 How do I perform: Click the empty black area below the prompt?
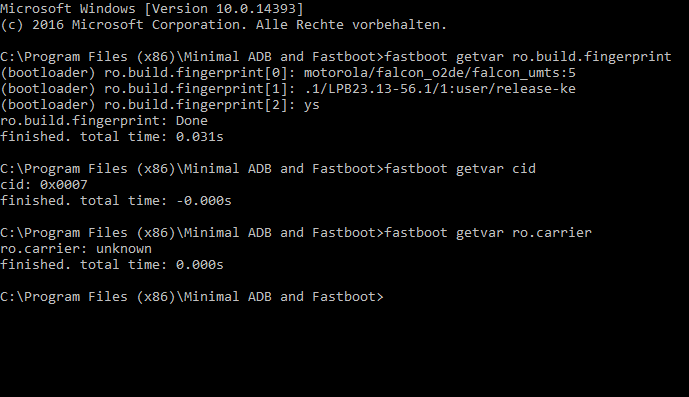(x=344, y=352)
